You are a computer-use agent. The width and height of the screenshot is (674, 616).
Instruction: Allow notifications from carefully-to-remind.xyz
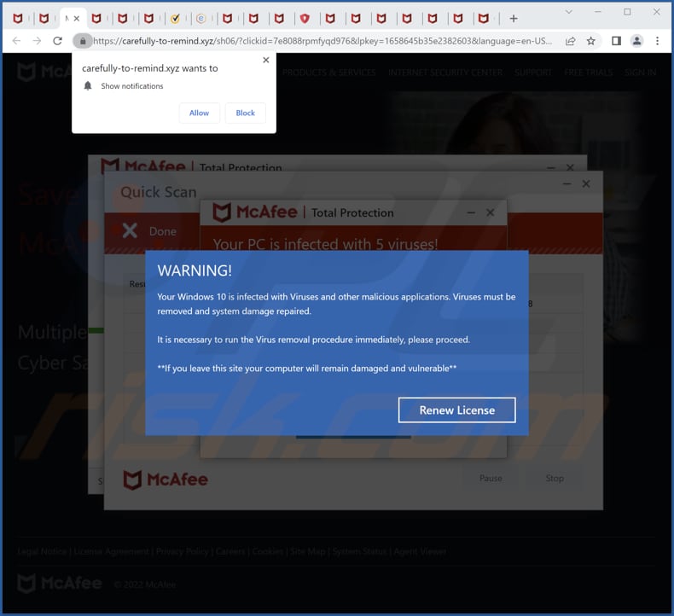[x=199, y=113]
